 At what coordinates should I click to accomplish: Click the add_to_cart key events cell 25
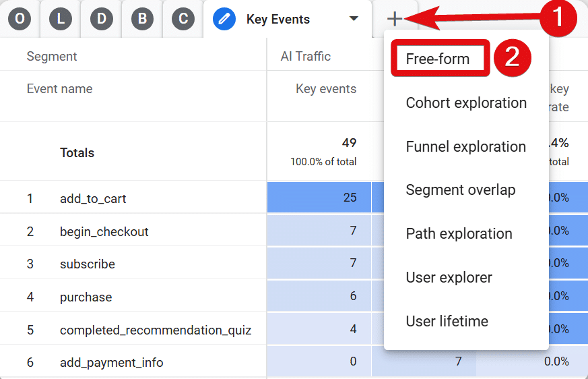tap(319, 198)
